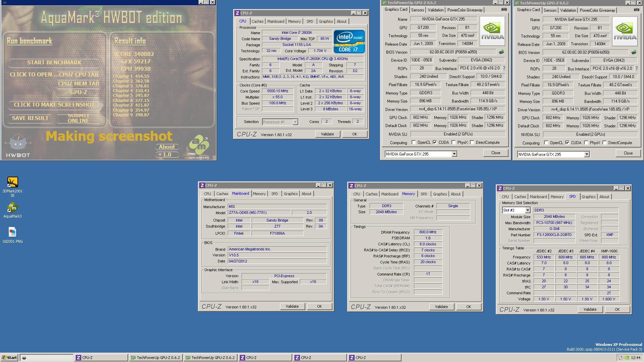
Task: Click the Start button on the taskbar
Action: 9,358
